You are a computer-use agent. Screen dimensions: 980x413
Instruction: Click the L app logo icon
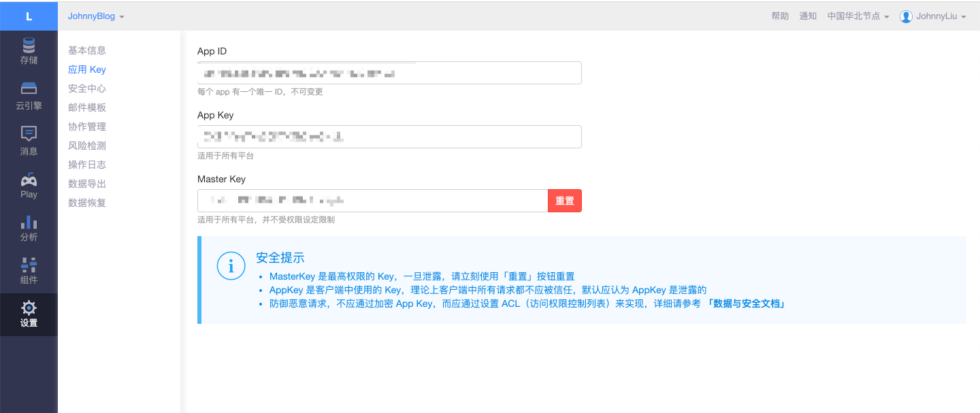[x=29, y=15]
